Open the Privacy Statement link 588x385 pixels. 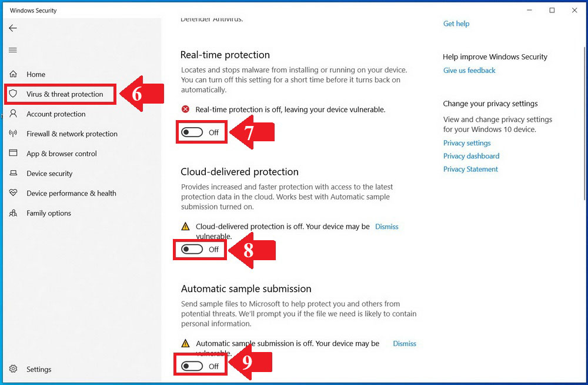click(470, 170)
